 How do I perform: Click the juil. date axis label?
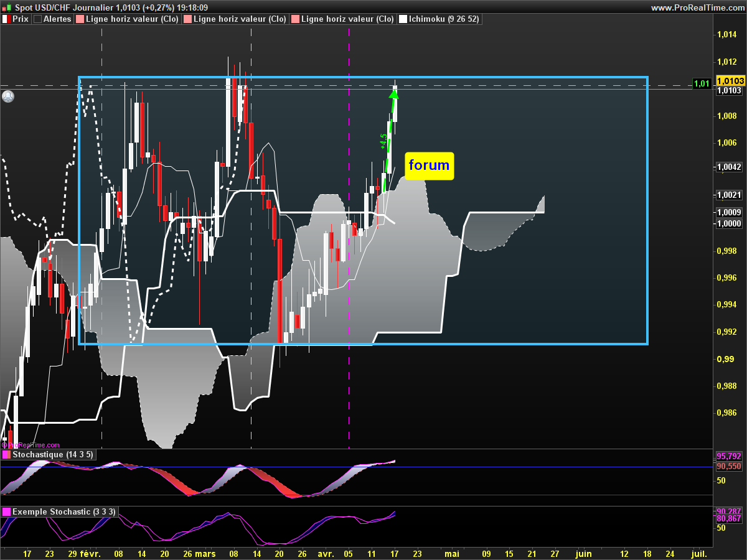point(700,553)
